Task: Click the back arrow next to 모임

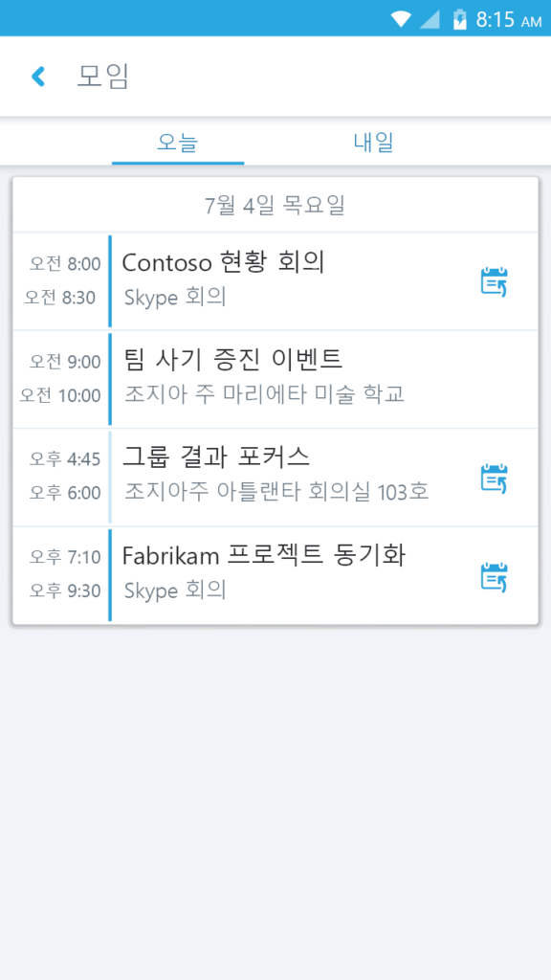Action: (x=38, y=75)
